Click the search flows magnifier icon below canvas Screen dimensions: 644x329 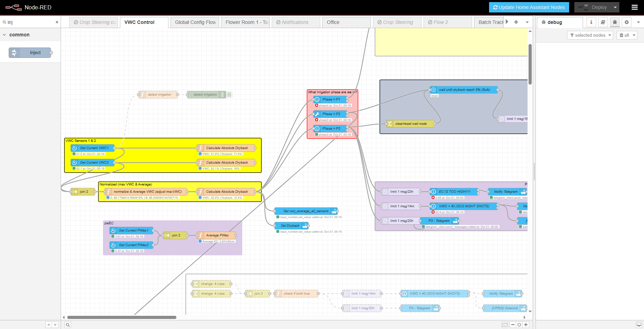[x=68, y=325]
